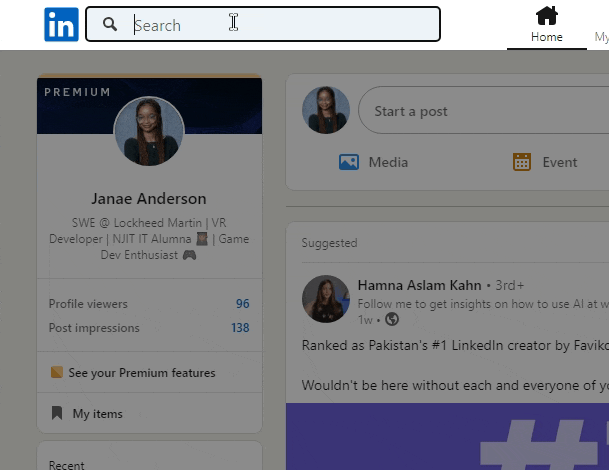Open Profile viewers stat
The width and height of the screenshot is (609, 470).
click(149, 303)
